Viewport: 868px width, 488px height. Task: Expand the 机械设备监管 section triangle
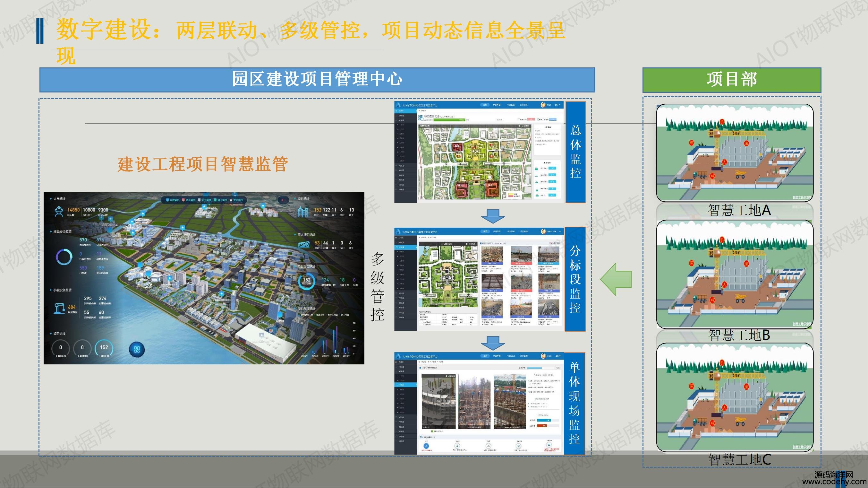pos(51,290)
